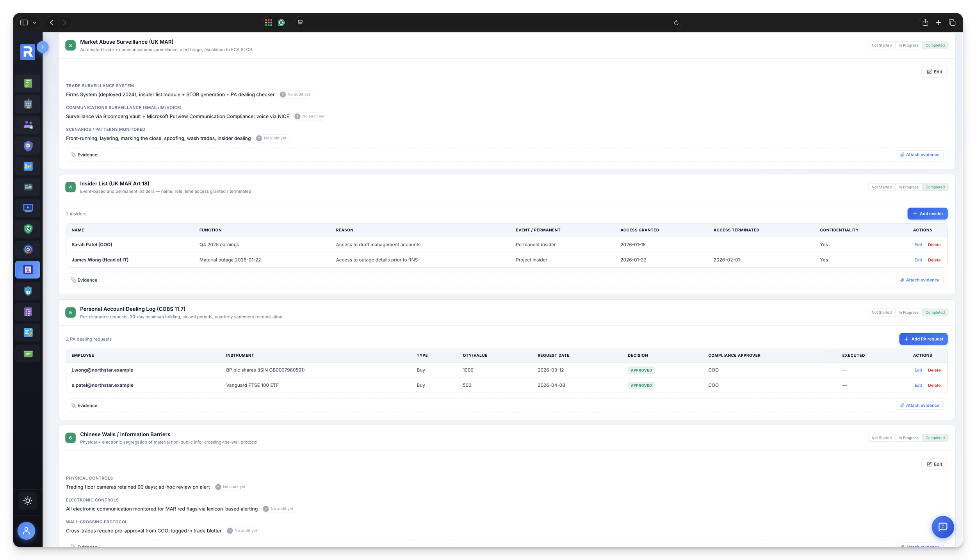Image resolution: width=976 pixels, height=560 pixels.
Task: Click the Add insider button
Action: (x=927, y=213)
